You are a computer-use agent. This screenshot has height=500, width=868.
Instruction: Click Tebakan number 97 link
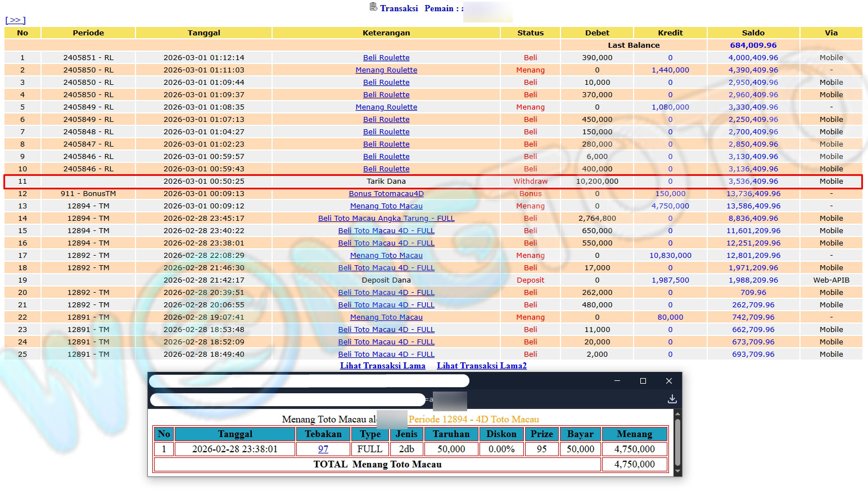[323, 449]
